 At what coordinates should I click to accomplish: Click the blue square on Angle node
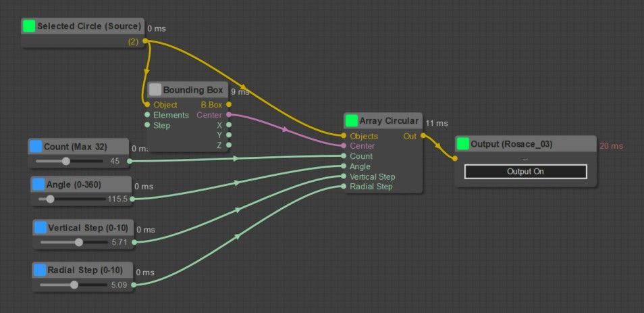point(38,185)
